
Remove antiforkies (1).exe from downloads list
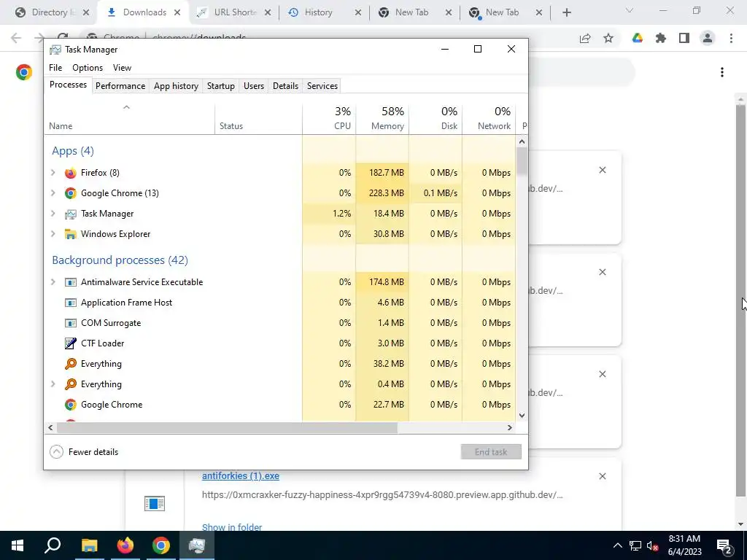[602, 476]
